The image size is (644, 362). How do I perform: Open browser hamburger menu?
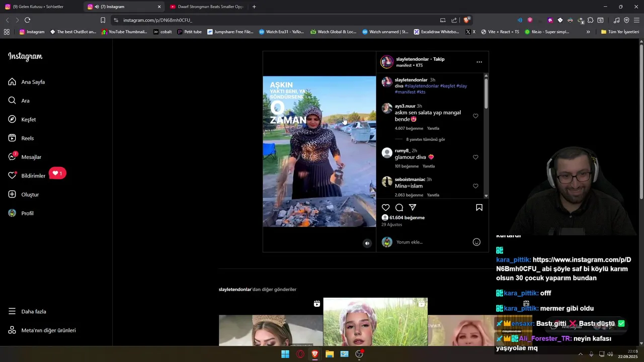[636, 20]
